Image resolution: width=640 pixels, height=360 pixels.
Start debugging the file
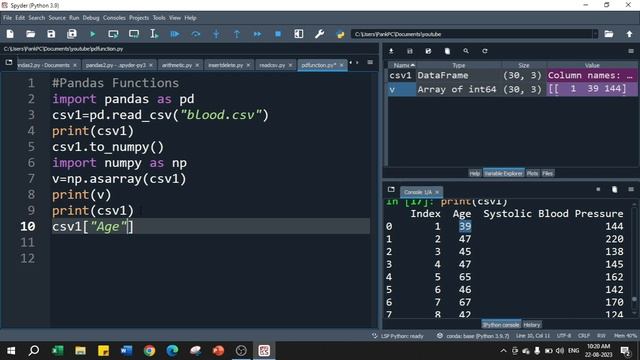pos(175,34)
